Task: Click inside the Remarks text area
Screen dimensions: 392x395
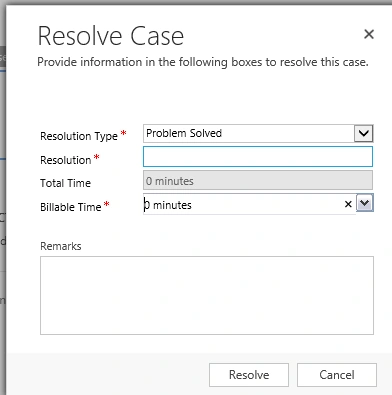Action: tap(207, 295)
